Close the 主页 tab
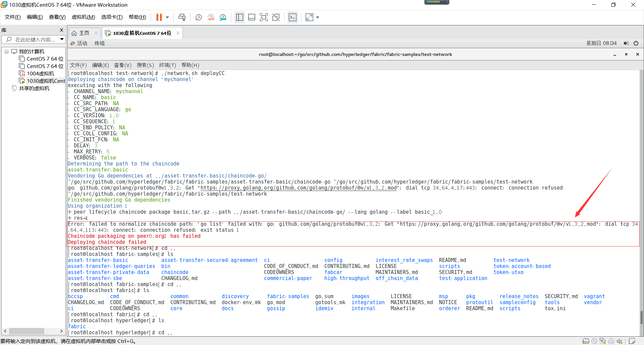Screen dimensions: 644x345 pyautogui.click(x=96, y=33)
